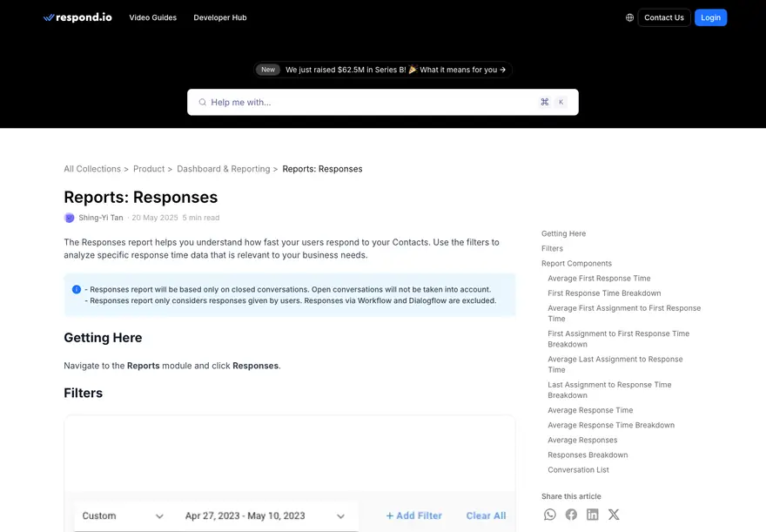This screenshot has width=766, height=532.
Task: Go to Dashboard & Reporting breadcrumb
Action: [x=223, y=169]
